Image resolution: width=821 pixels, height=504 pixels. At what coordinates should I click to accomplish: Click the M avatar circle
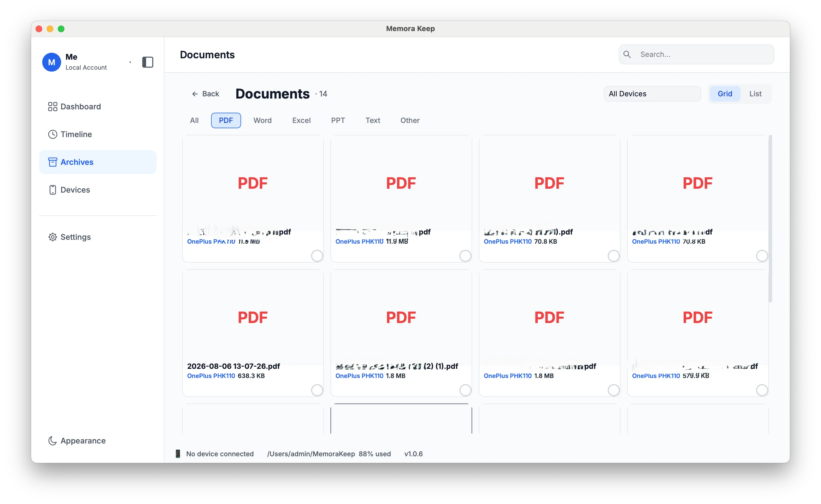tap(51, 62)
